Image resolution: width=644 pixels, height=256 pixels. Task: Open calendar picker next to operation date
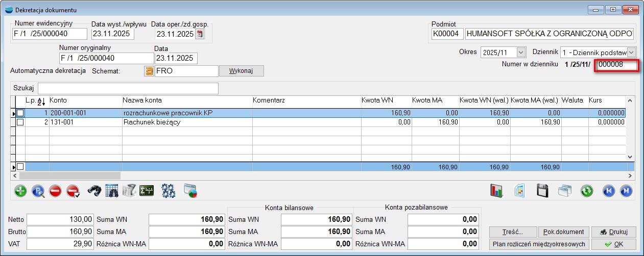click(200, 34)
